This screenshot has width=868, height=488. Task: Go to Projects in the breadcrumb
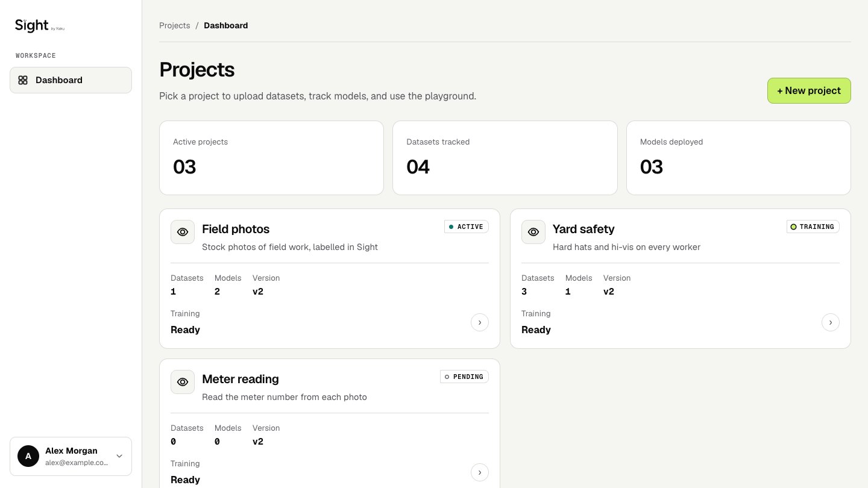[x=175, y=25]
